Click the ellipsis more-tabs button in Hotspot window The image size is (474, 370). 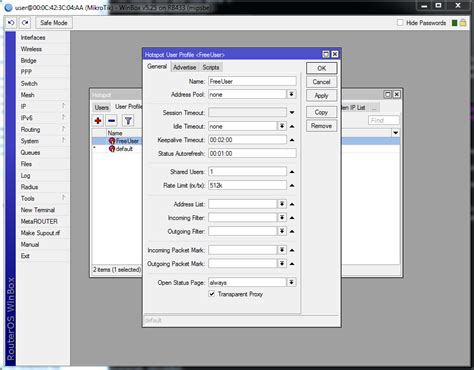pyautogui.click(x=374, y=108)
